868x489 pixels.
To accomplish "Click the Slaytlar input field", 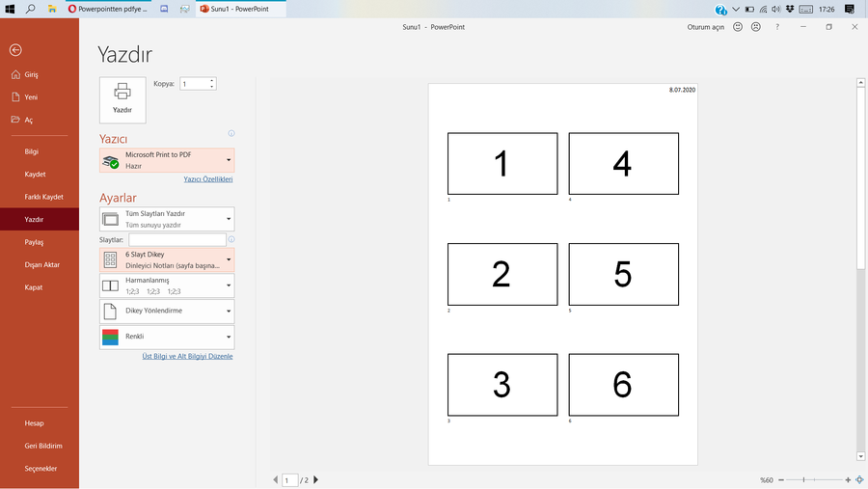I will [177, 240].
